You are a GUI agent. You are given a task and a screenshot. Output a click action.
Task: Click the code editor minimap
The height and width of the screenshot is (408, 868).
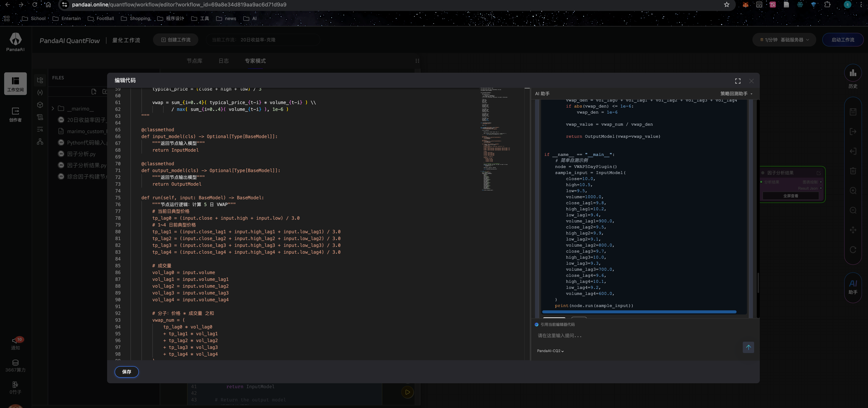click(495, 139)
